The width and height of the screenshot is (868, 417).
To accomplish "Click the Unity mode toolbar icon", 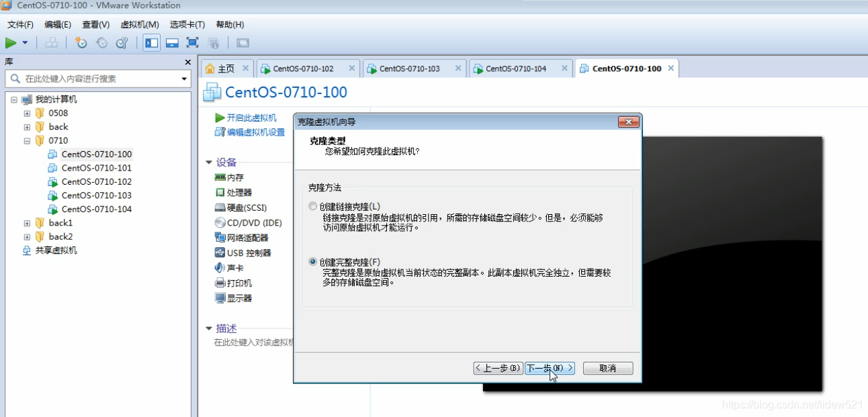I will point(213,43).
